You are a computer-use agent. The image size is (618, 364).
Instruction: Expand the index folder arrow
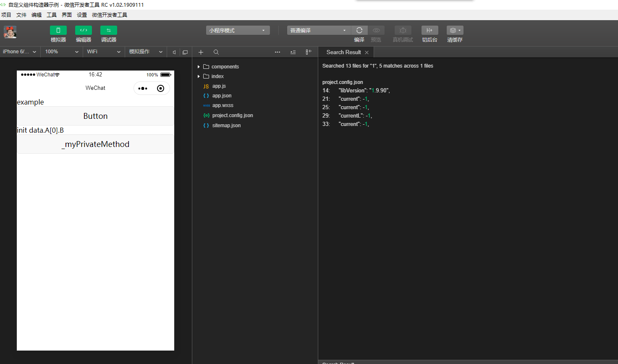[199, 76]
